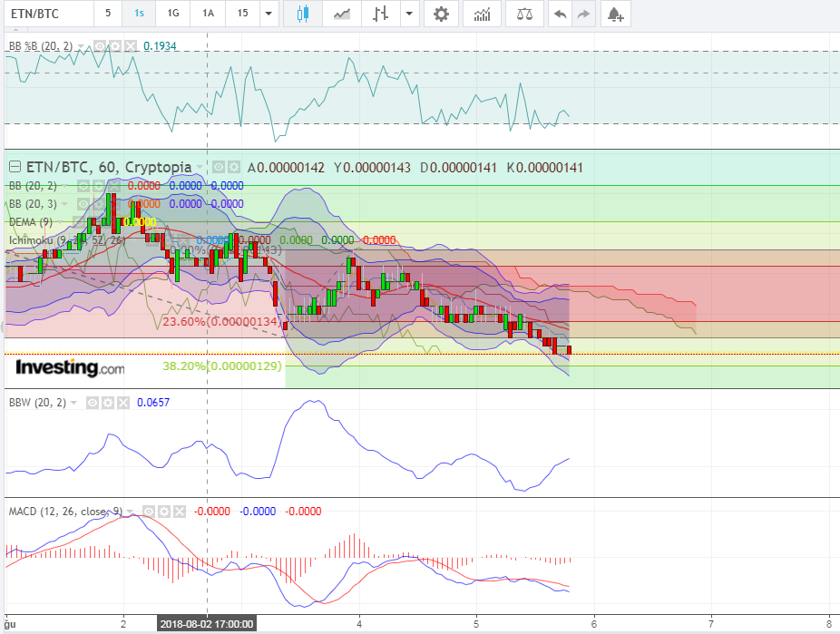This screenshot has height=634, width=840.
Task: Switch to the area chart type icon
Action: point(342,14)
